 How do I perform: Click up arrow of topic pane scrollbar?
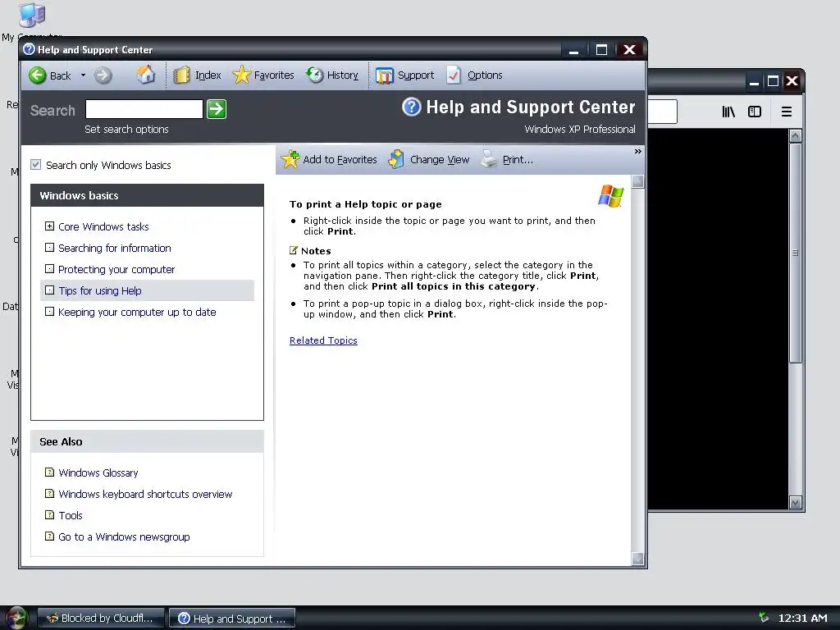[x=637, y=181]
